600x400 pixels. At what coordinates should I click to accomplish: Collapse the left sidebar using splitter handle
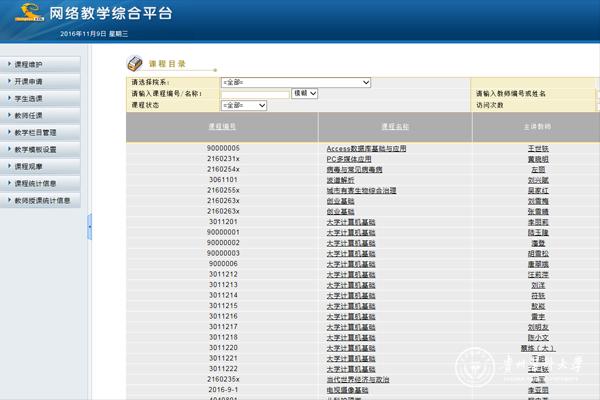(89, 226)
